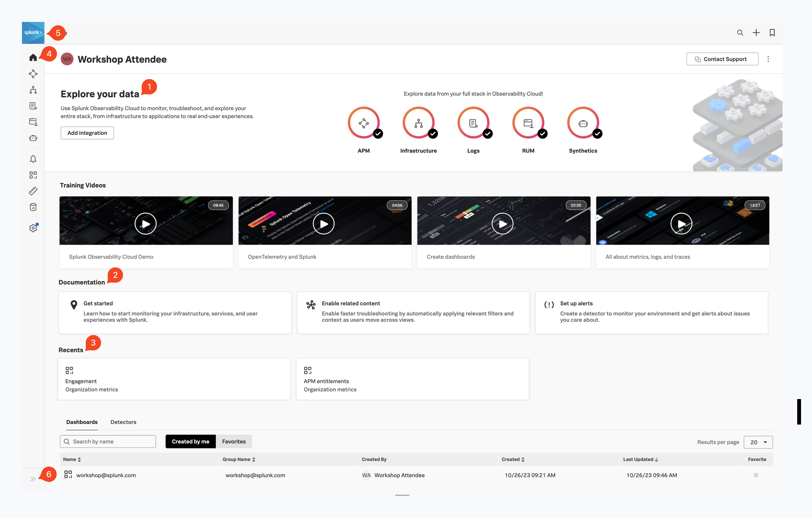Open the Log Observer icon
This screenshot has width=812, height=518.
33,106
